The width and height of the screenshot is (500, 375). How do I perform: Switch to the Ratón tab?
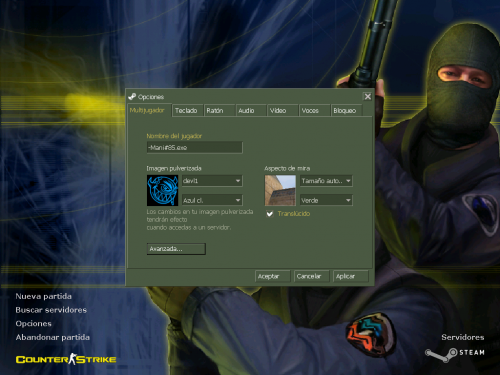point(219,110)
